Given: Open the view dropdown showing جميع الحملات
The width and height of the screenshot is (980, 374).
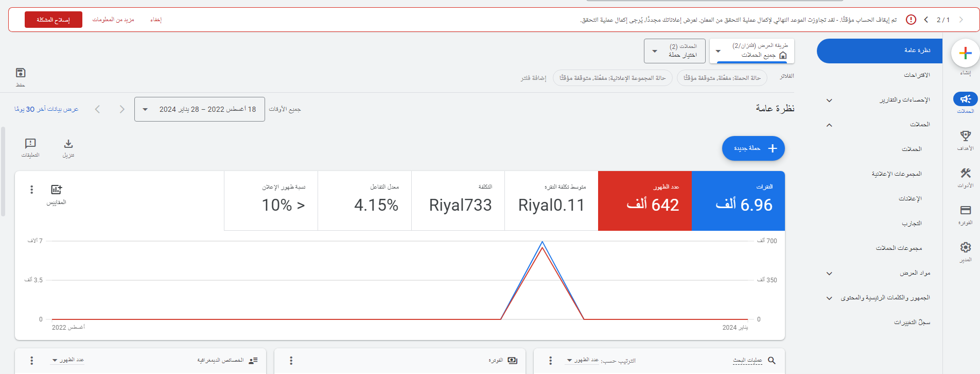Looking at the screenshot, I should [752, 51].
